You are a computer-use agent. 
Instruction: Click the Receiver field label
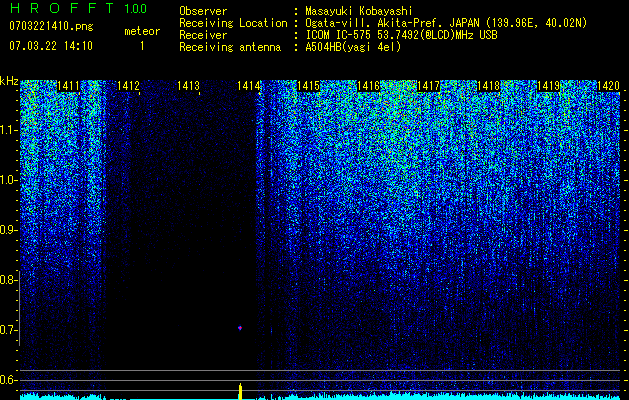[203, 35]
